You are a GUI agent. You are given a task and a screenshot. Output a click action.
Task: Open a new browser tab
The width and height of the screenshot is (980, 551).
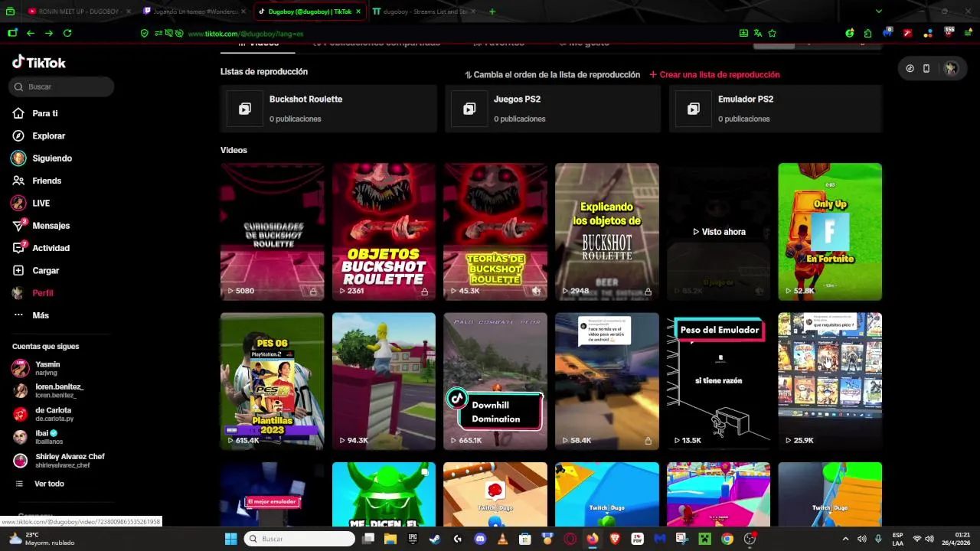[x=492, y=11]
